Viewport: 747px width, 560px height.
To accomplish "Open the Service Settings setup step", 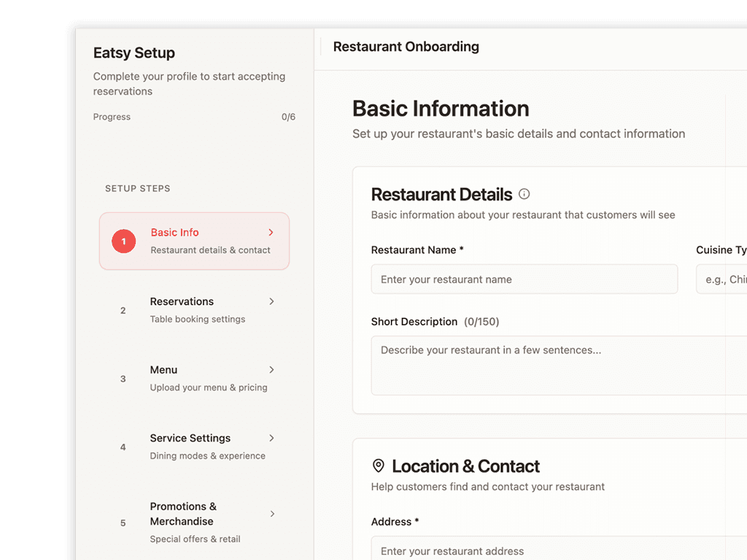I will pyautogui.click(x=194, y=447).
